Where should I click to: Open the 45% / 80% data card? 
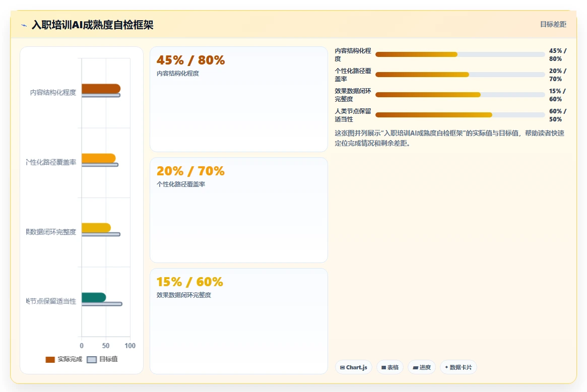(x=239, y=99)
